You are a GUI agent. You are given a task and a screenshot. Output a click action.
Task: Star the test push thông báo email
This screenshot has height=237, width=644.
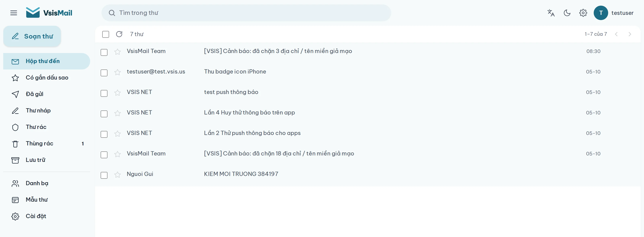(118, 93)
